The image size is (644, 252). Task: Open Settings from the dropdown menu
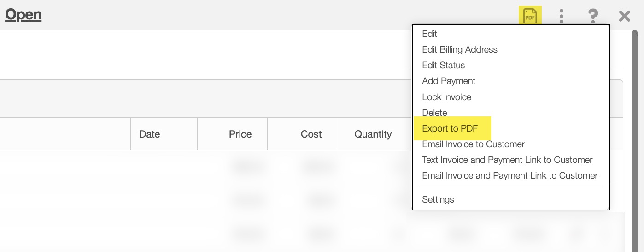coord(438,199)
